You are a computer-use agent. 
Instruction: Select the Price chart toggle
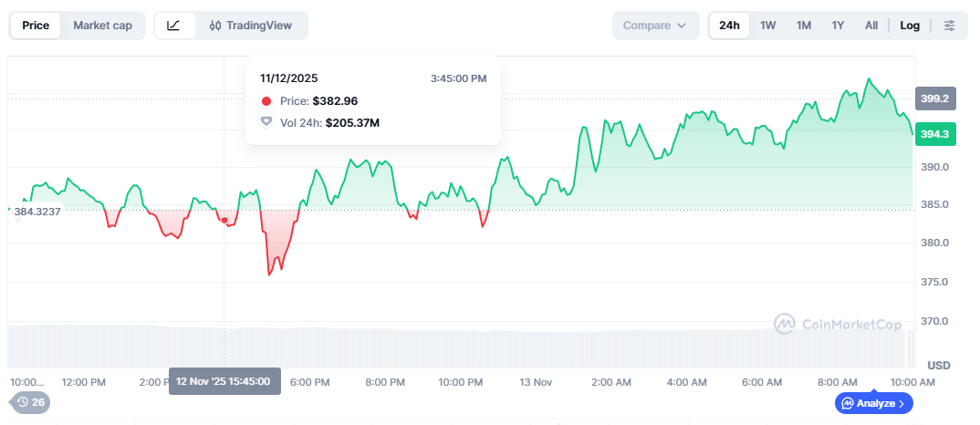[x=36, y=26]
